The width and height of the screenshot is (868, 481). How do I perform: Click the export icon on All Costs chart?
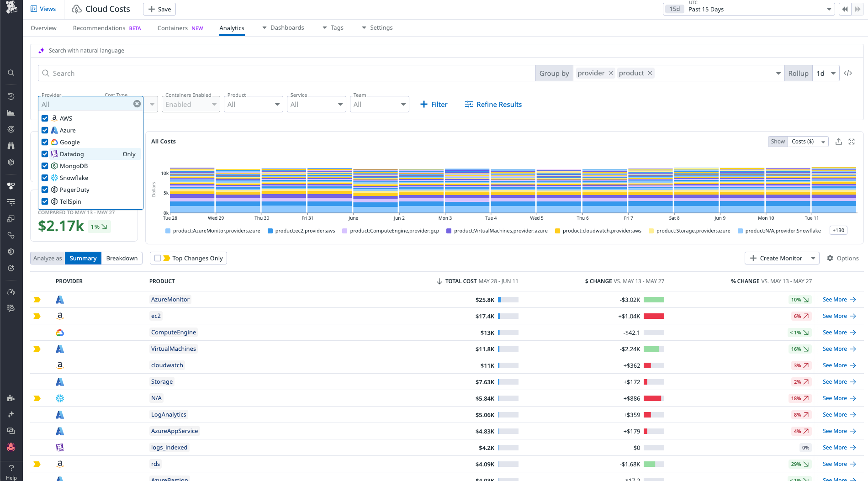tap(839, 141)
